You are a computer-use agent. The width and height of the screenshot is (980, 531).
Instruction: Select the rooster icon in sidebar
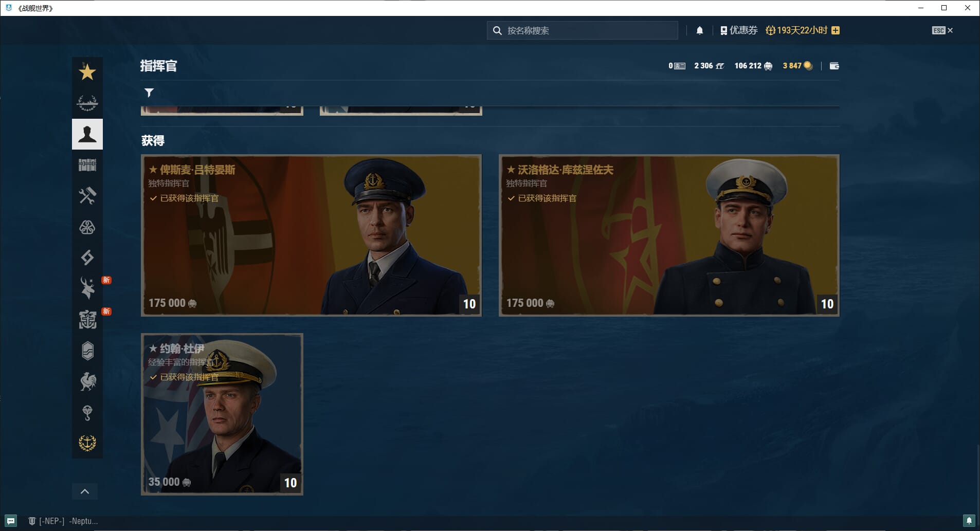click(87, 381)
